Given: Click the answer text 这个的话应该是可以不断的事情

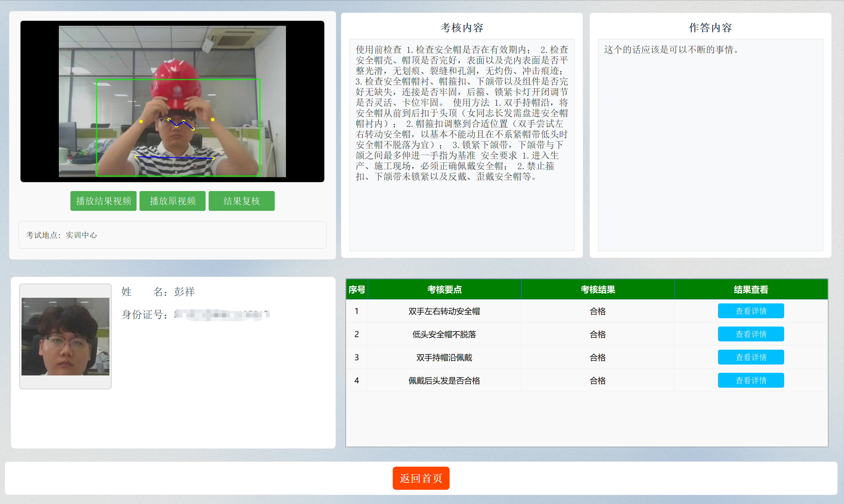Looking at the screenshot, I should point(670,50).
